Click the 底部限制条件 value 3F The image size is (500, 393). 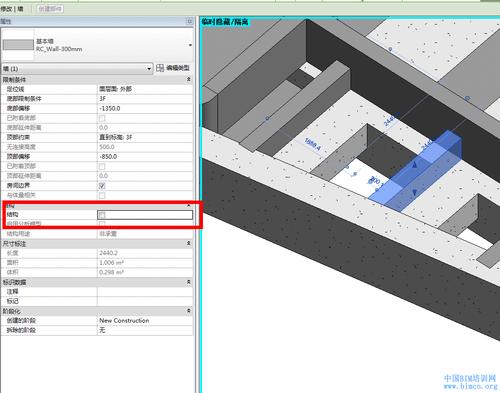(x=145, y=99)
